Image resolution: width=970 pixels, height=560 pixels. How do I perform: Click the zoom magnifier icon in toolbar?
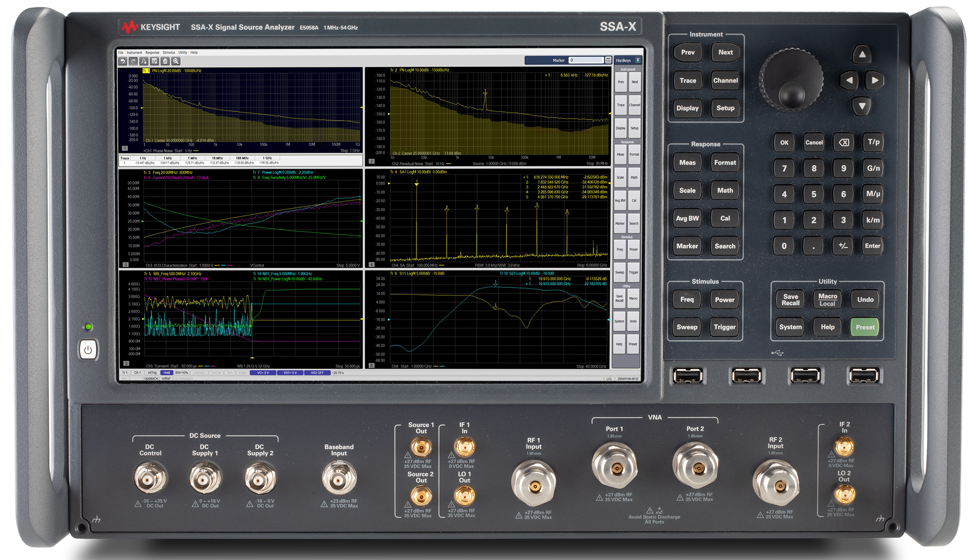click(x=176, y=61)
